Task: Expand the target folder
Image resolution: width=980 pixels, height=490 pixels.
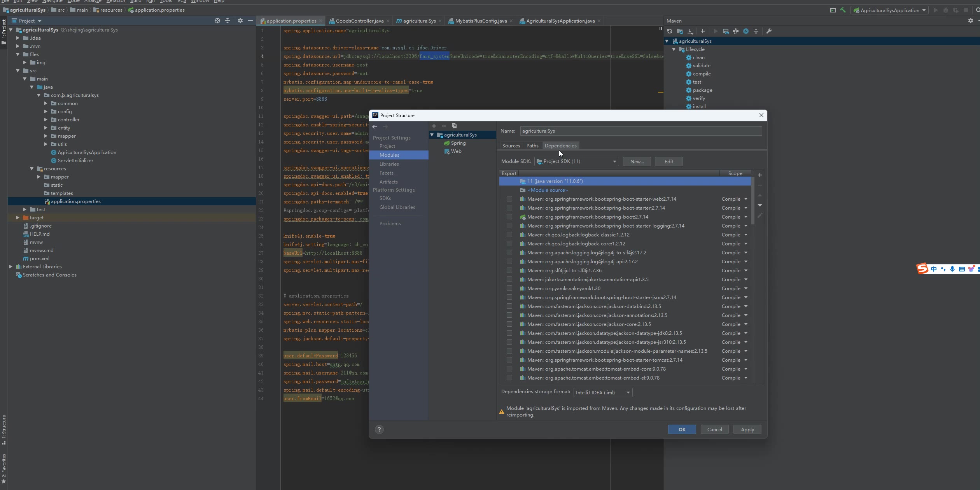Action: coord(18,218)
